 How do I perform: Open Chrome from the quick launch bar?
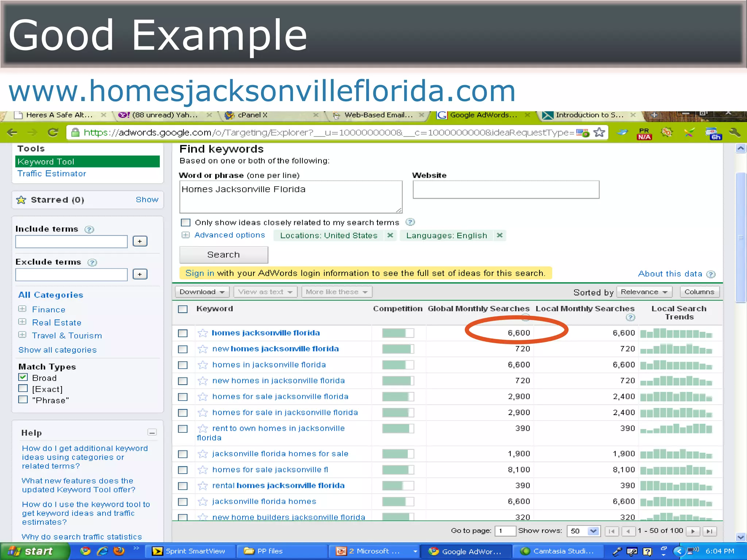[x=85, y=551]
